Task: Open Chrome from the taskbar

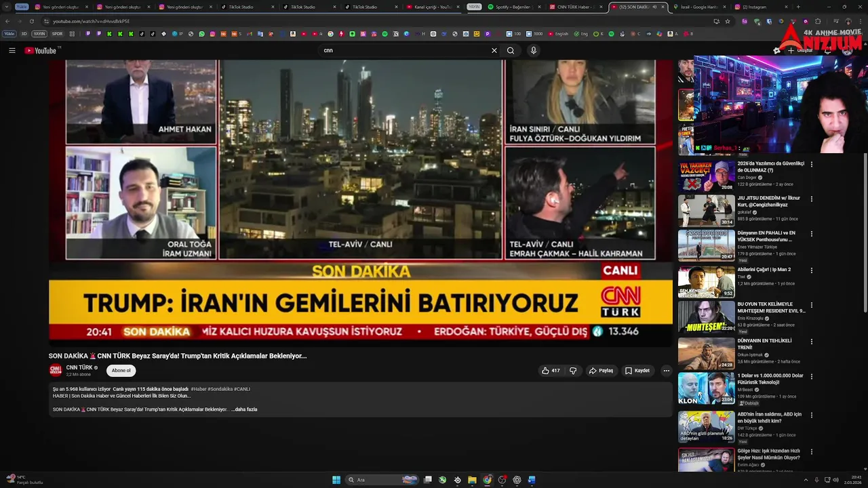Action: (x=487, y=480)
